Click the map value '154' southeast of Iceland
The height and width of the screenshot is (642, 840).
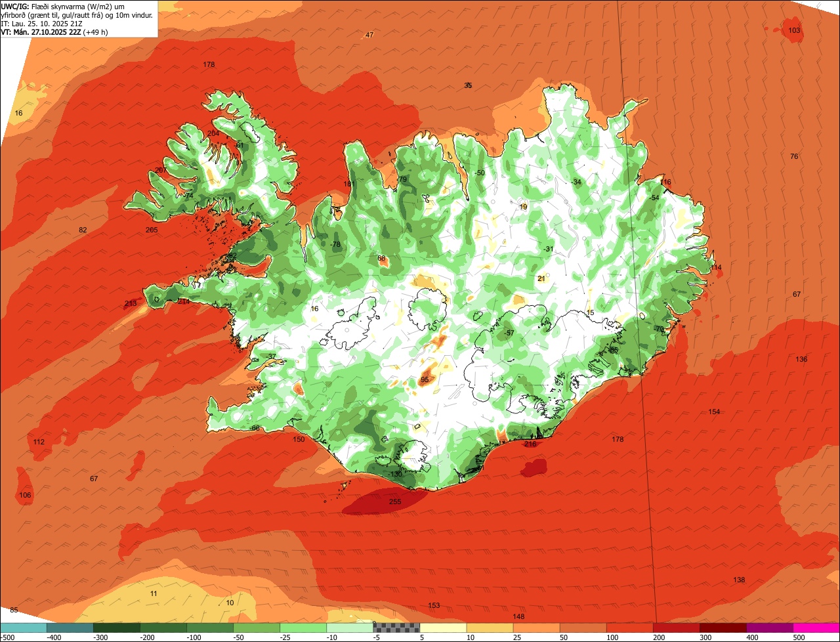(714, 412)
